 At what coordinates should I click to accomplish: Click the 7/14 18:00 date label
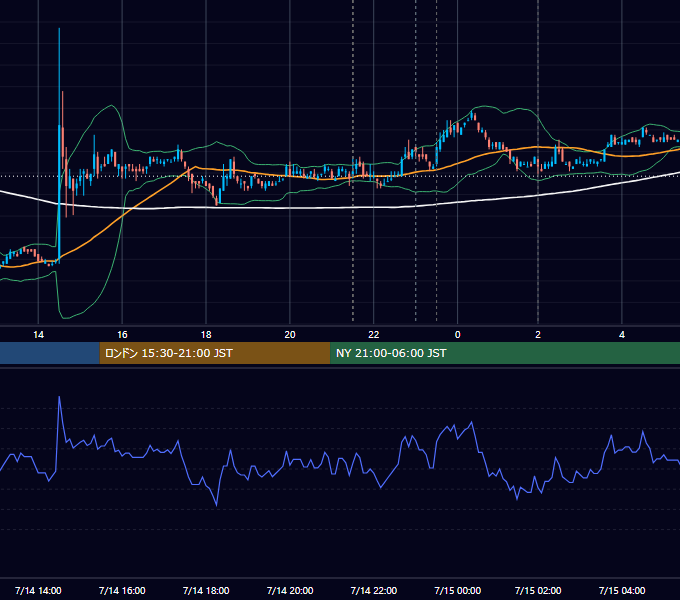point(206,590)
